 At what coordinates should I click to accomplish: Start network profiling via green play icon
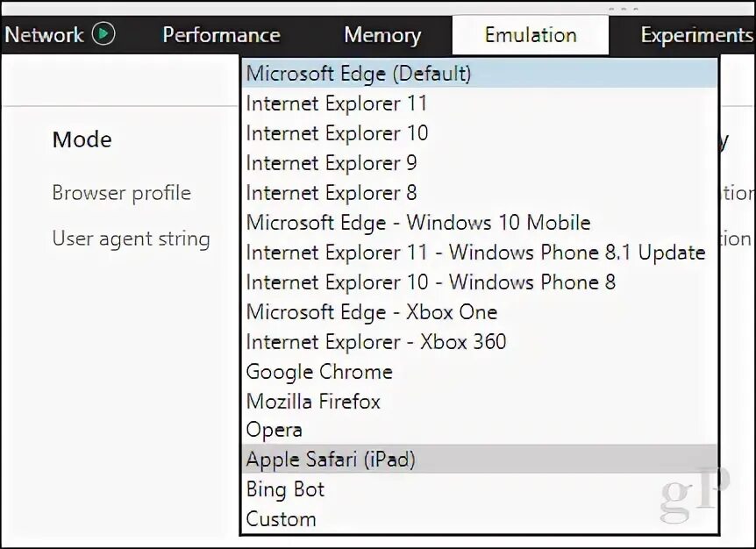[x=103, y=33]
